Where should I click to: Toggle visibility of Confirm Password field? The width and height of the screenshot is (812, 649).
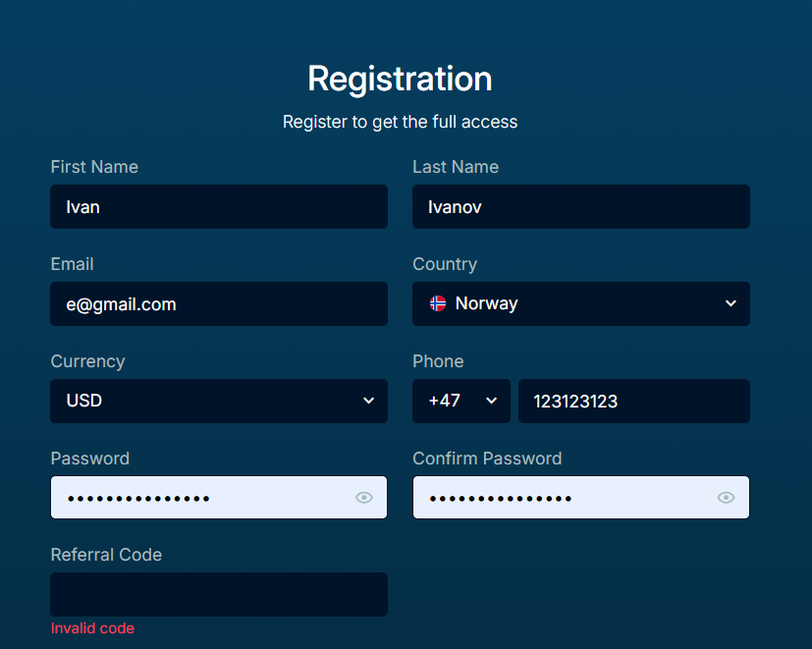tap(726, 498)
